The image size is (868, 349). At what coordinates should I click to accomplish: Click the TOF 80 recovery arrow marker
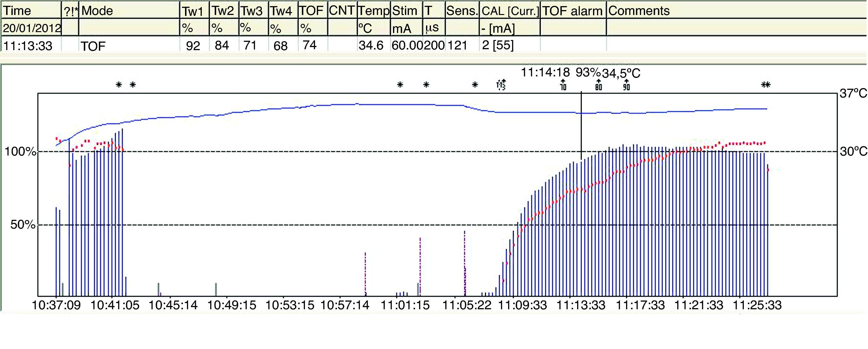click(x=599, y=85)
